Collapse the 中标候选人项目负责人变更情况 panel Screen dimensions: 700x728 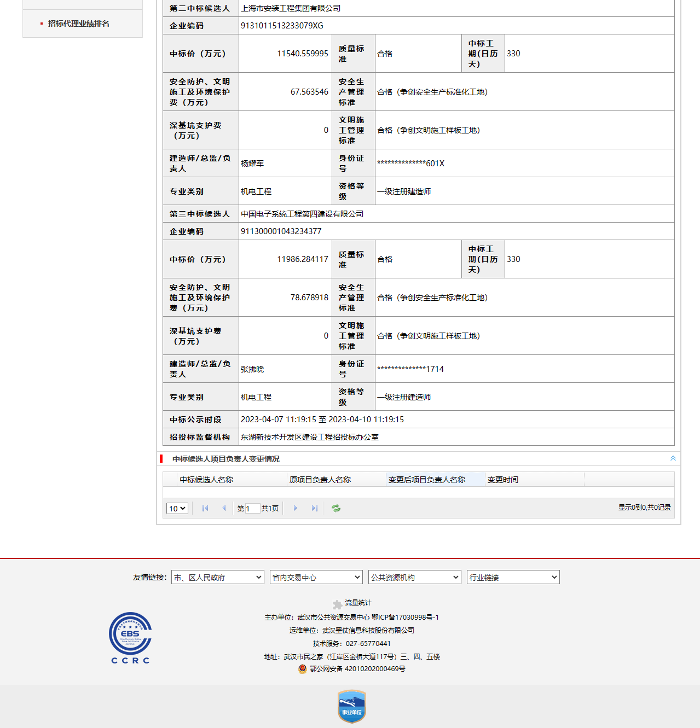673,458
